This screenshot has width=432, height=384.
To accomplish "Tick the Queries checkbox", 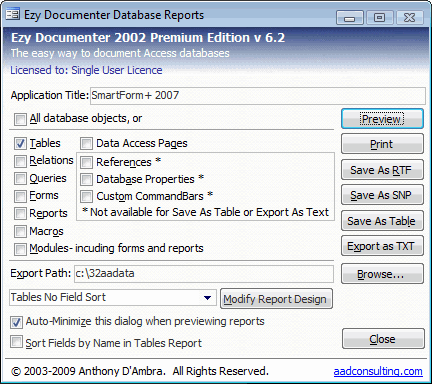I will tap(20, 179).
